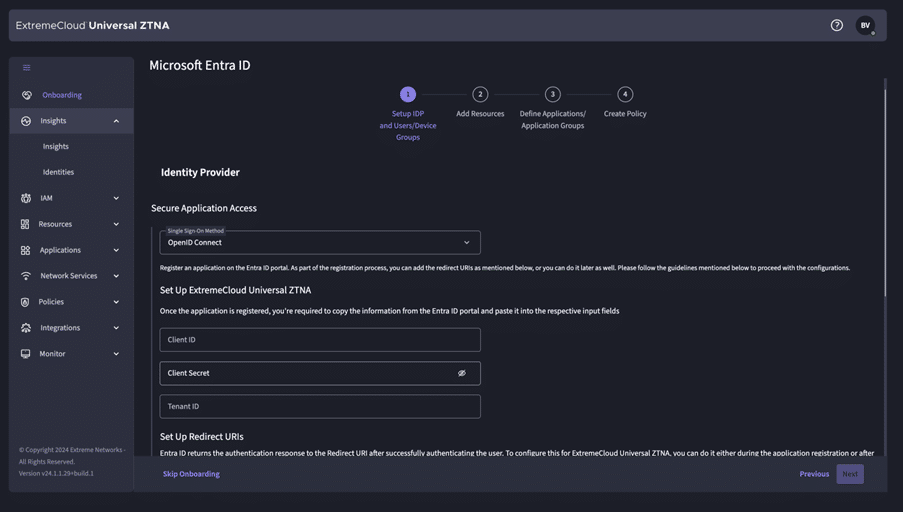Viewport: 903px width, 512px height.
Task: Open the BV user avatar menu
Action: click(865, 25)
